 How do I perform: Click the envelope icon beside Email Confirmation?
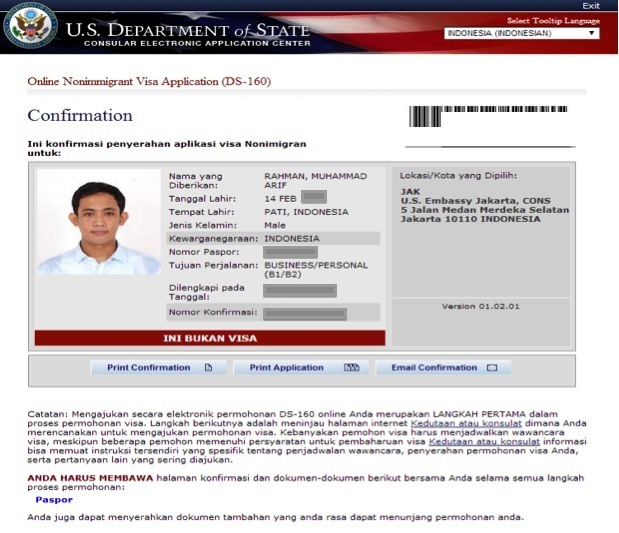coord(491,368)
